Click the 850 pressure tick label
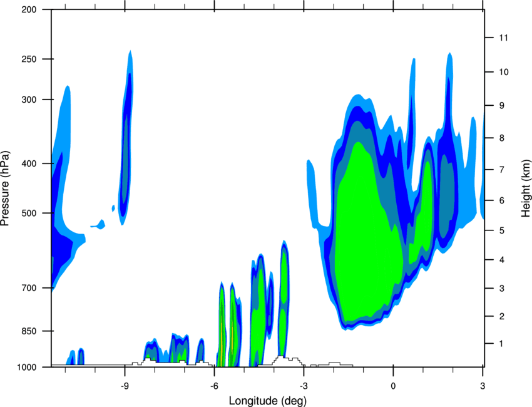This screenshot has height=407, width=532. (29, 331)
